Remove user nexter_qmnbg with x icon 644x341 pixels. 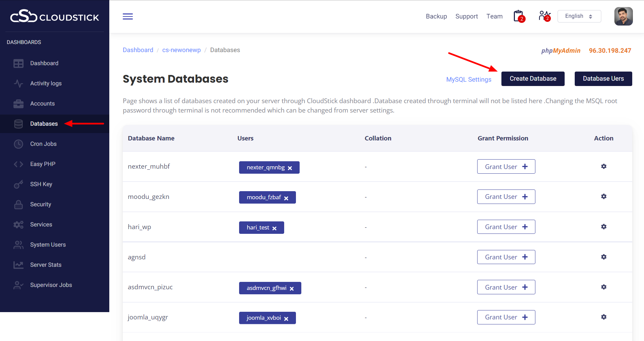click(290, 168)
